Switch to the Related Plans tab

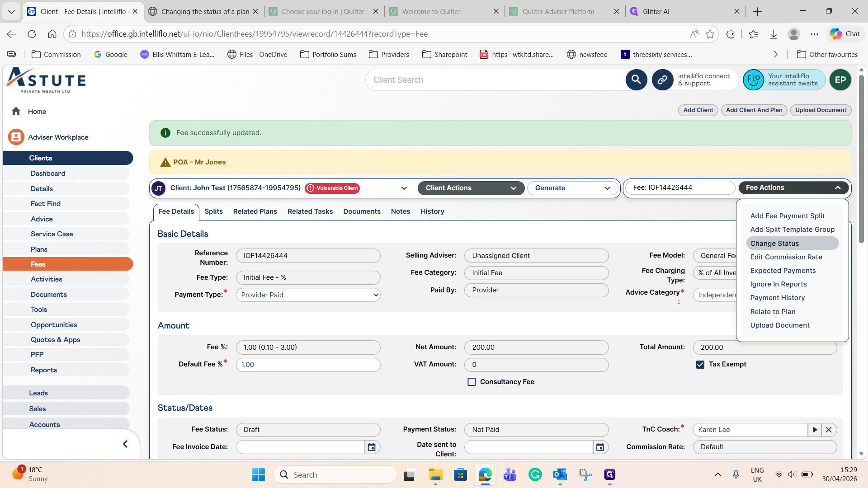pyautogui.click(x=255, y=211)
